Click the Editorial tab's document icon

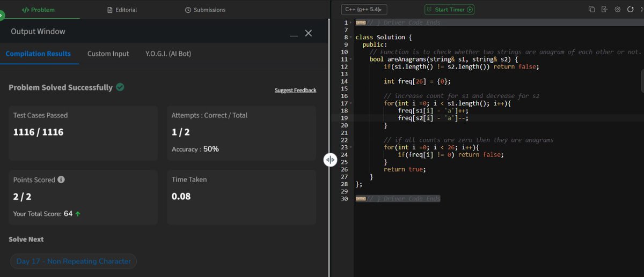point(110,10)
